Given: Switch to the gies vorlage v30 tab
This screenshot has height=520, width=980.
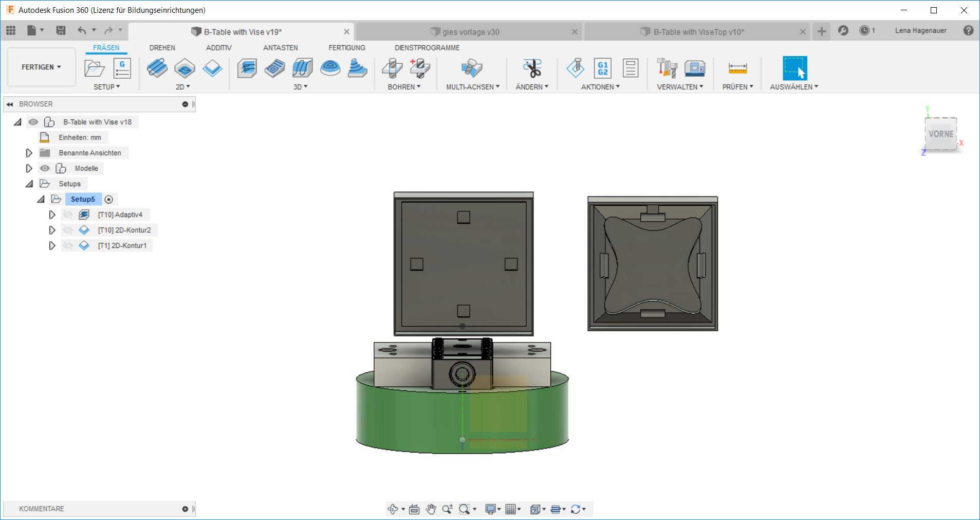Looking at the screenshot, I should [470, 32].
